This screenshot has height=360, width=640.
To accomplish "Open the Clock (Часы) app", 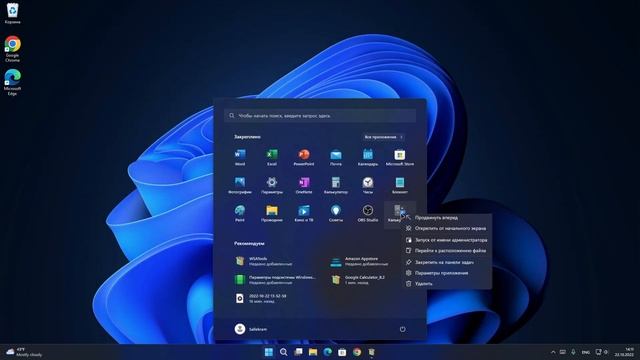I will (368, 185).
